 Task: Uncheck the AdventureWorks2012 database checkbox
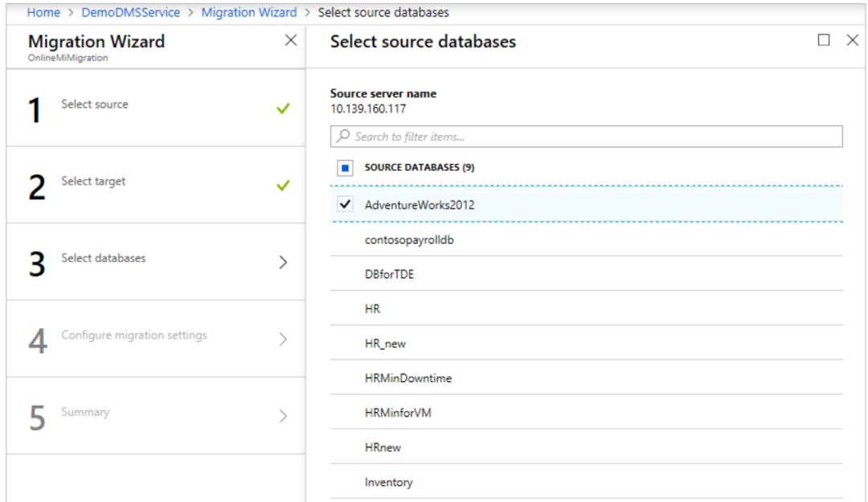tap(346, 205)
